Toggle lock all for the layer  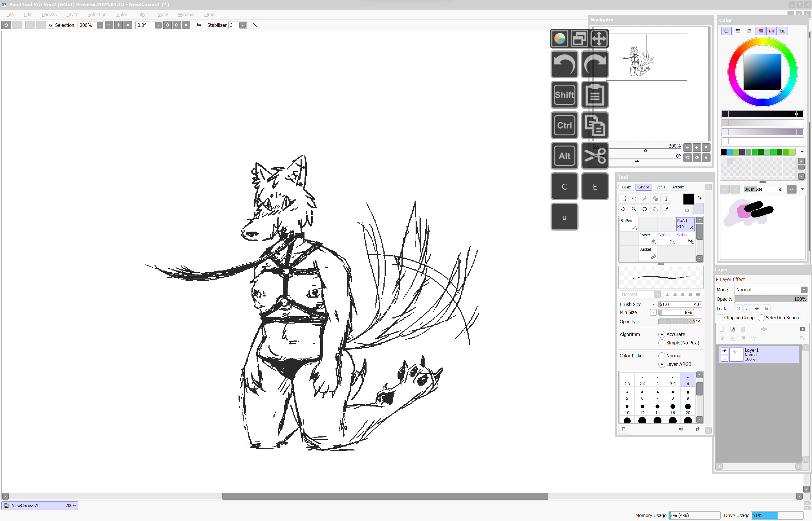766,309
